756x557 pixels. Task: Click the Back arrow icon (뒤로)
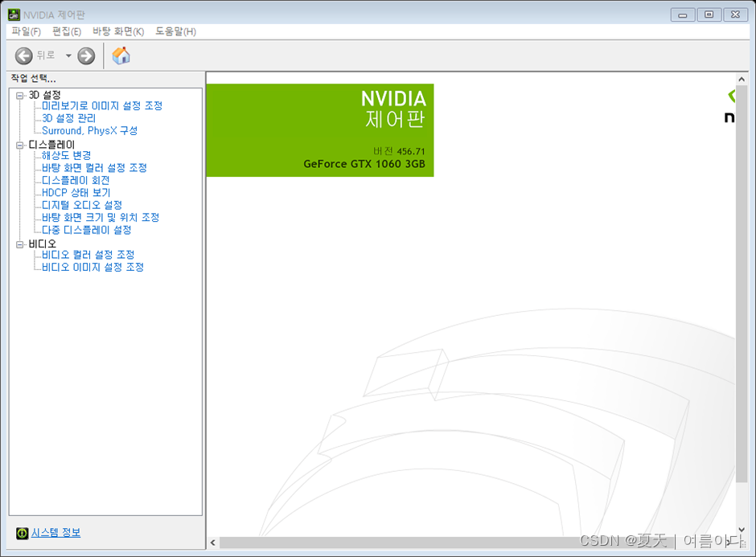click(23, 56)
